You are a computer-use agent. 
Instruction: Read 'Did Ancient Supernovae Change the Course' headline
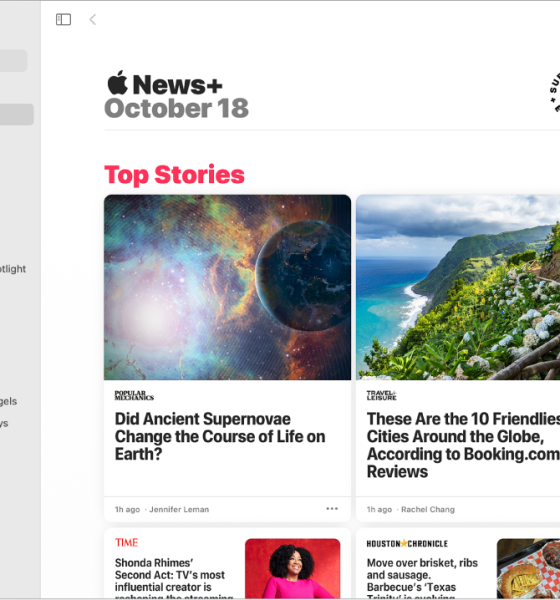pos(220,437)
